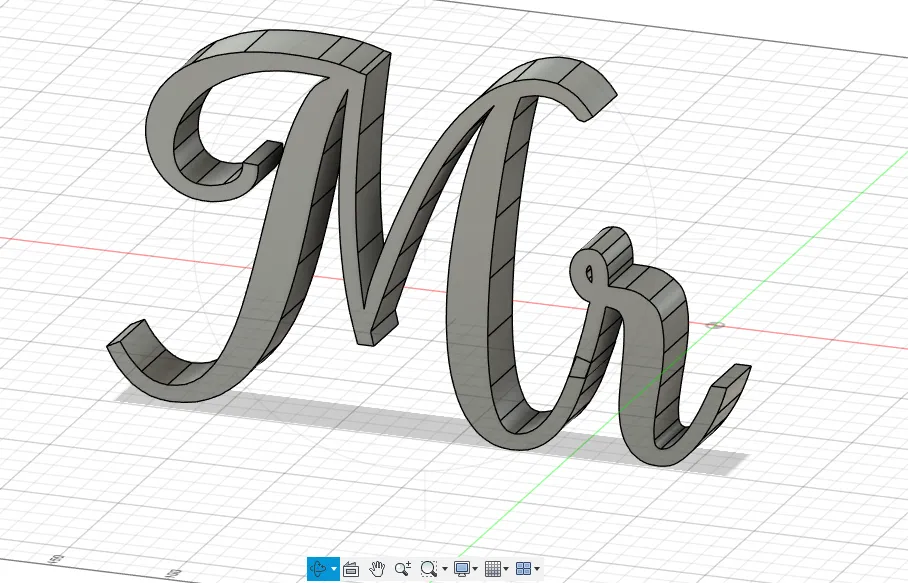The height and width of the screenshot is (583, 908).
Task: Open the Orbit type dropdown arrow
Action: 334,569
